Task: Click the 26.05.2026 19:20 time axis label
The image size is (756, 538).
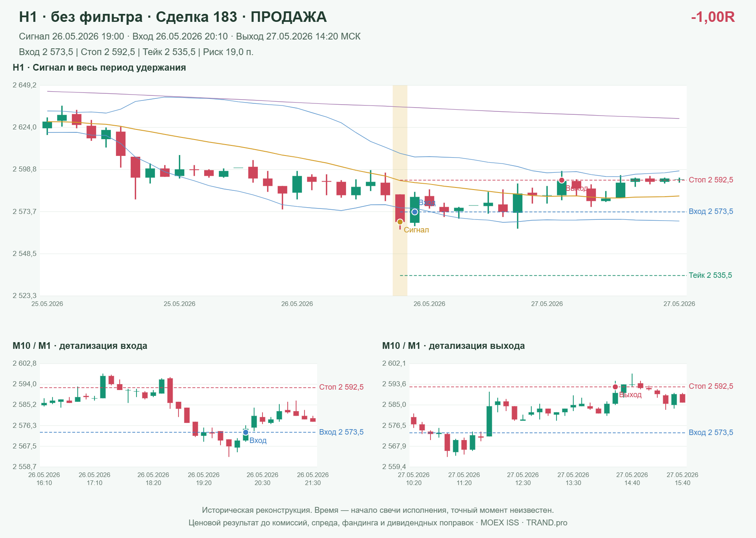Action: click(x=204, y=479)
